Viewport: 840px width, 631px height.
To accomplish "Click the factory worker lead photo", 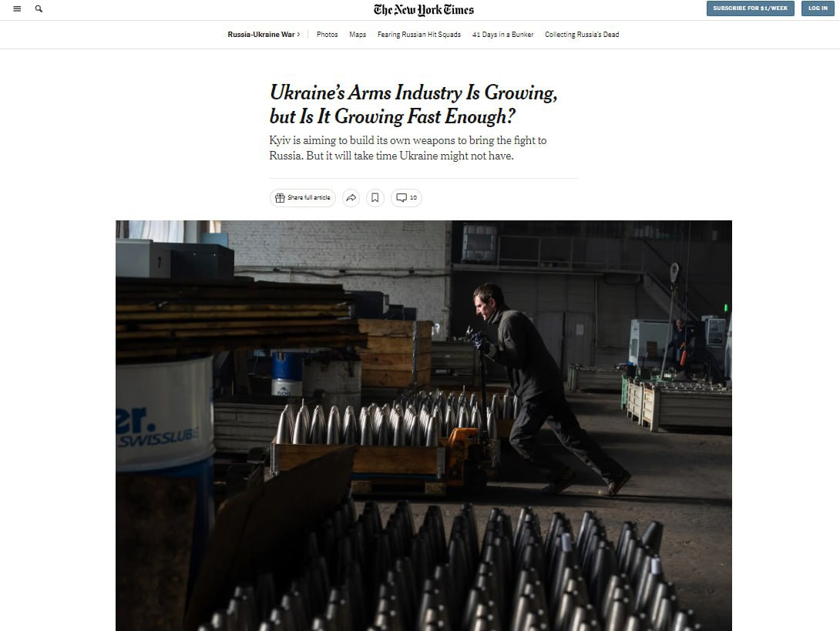I will pyautogui.click(x=424, y=425).
